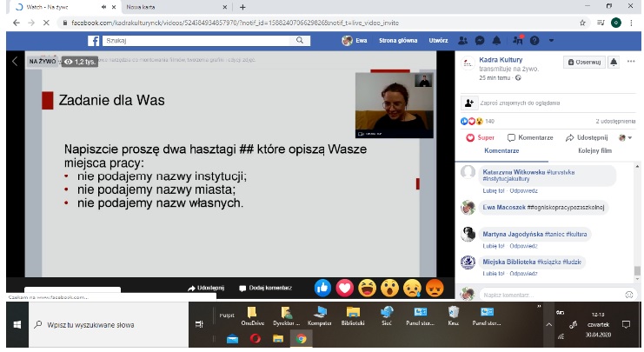Open the Udostępnij share dropdown beside comments
Screen dimensions: 644x352
point(586,137)
